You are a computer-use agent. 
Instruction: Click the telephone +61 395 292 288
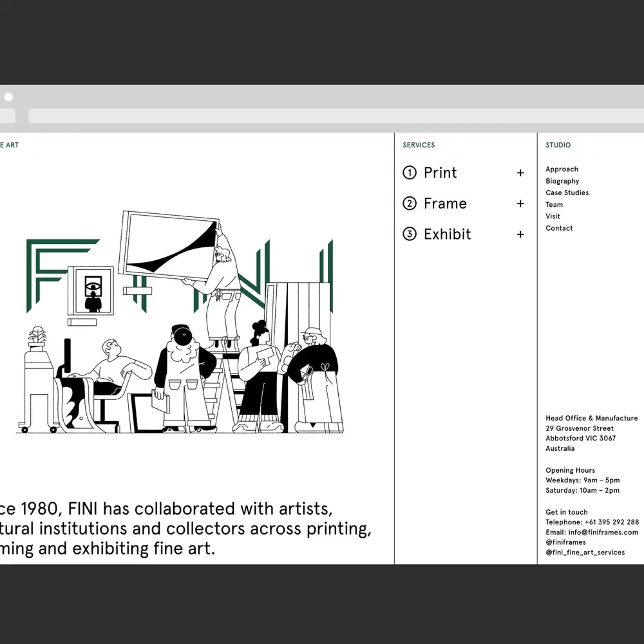pyautogui.click(x=592, y=522)
